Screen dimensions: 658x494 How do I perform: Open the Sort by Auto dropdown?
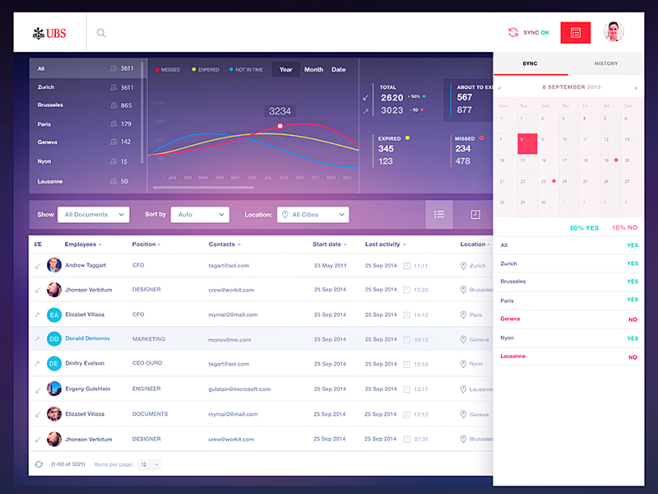pyautogui.click(x=200, y=214)
